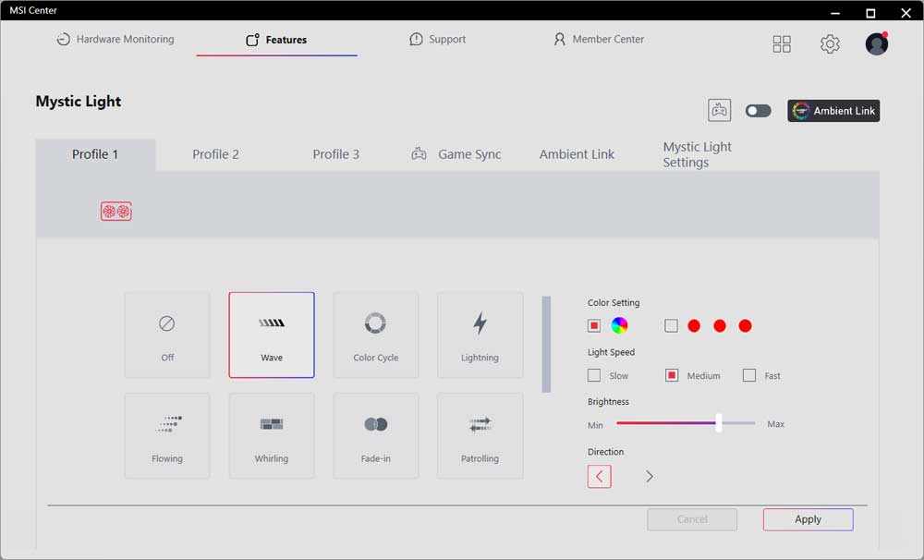This screenshot has height=560, width=924.
Task: Select the Fade-in lighting effect
Action: (376, 436)
